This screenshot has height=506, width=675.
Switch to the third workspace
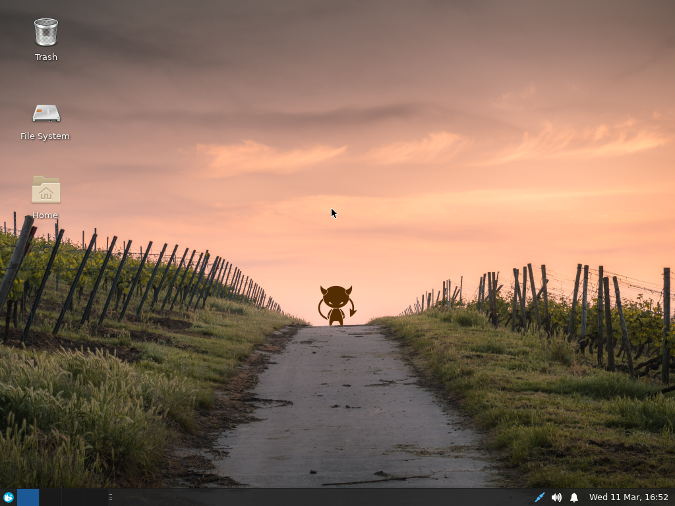(x=72, y=497)
